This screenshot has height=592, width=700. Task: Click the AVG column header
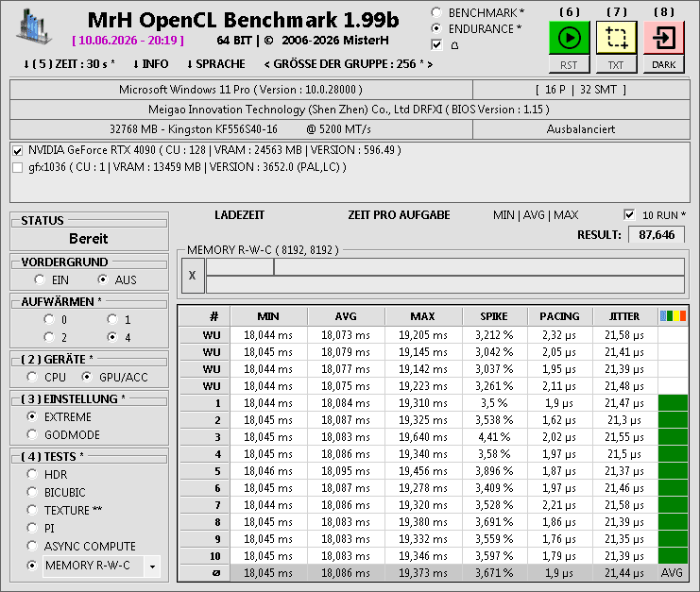(x=346, y=316)
